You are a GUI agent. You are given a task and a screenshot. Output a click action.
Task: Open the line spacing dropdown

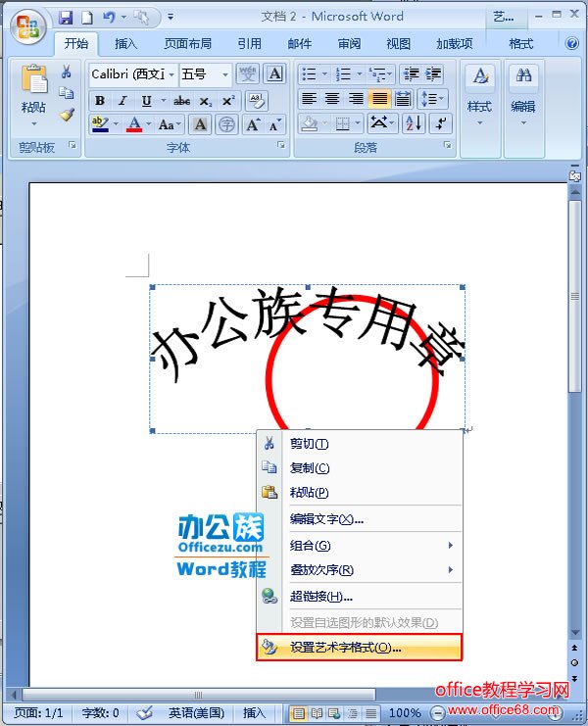click(433, 99)
